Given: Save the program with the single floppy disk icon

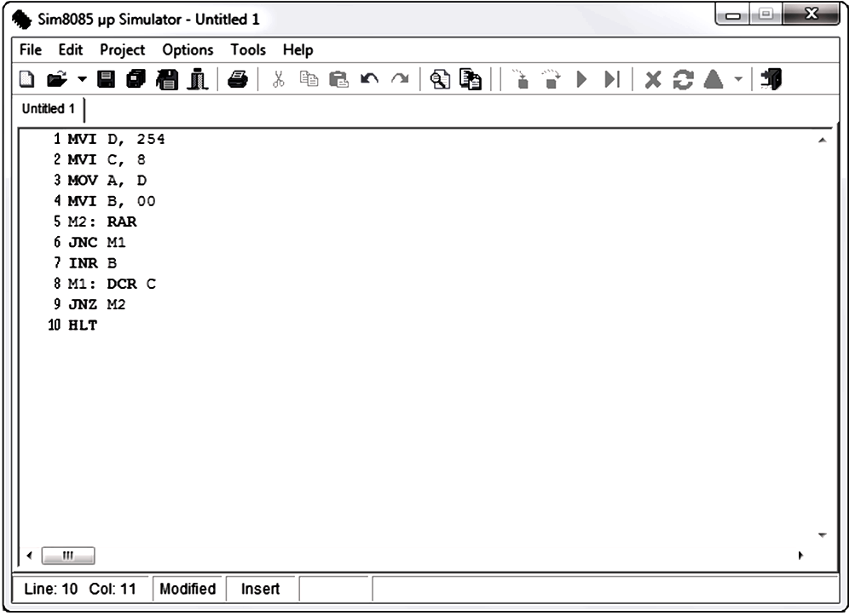Looking at the screenshot, I should point(106,79).
